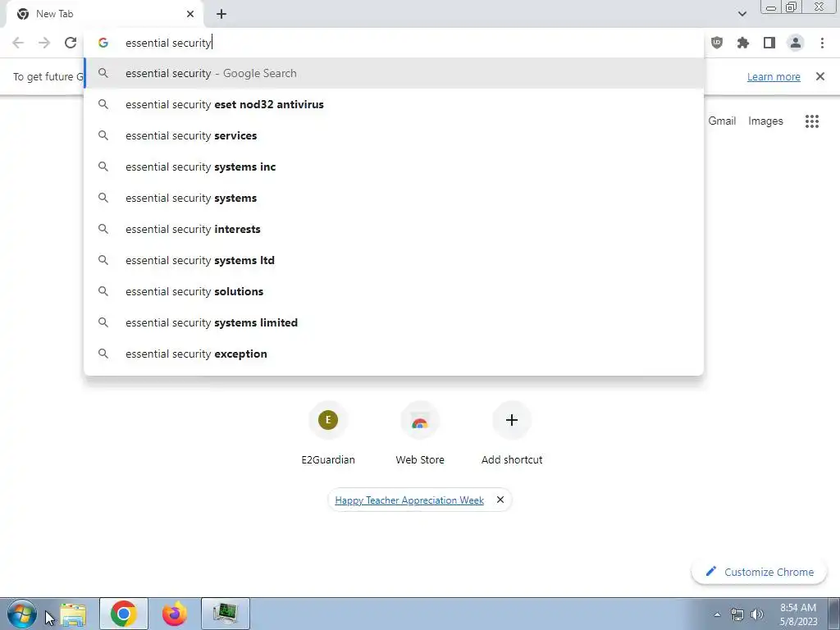840x630 pixels.
Task: Open the network tray icon
Action: pos(737,614)
